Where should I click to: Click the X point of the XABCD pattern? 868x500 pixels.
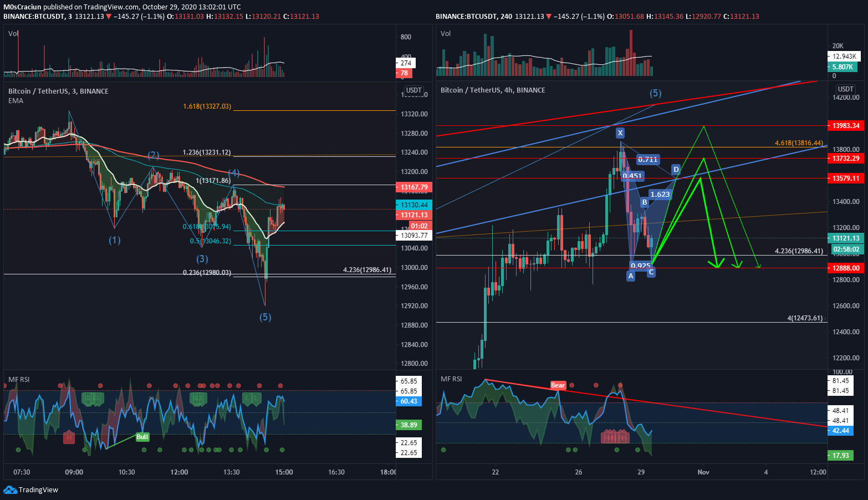620,133
